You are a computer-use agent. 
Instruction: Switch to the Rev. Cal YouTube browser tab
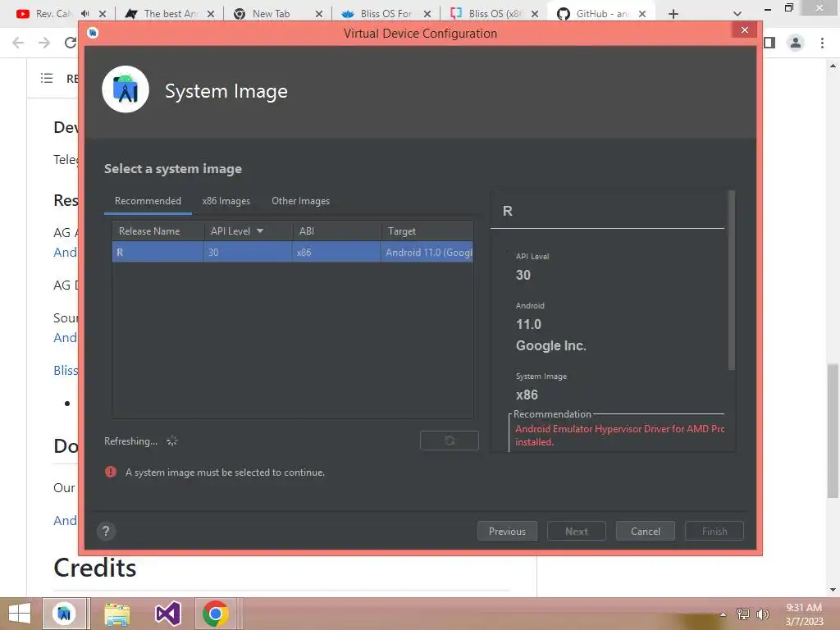pos(53,14)
